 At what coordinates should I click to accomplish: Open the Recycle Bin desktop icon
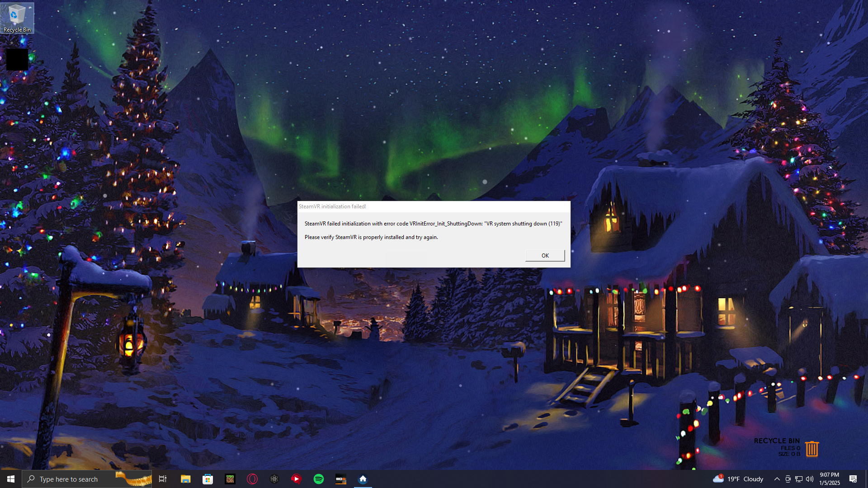tap(17, 18)
